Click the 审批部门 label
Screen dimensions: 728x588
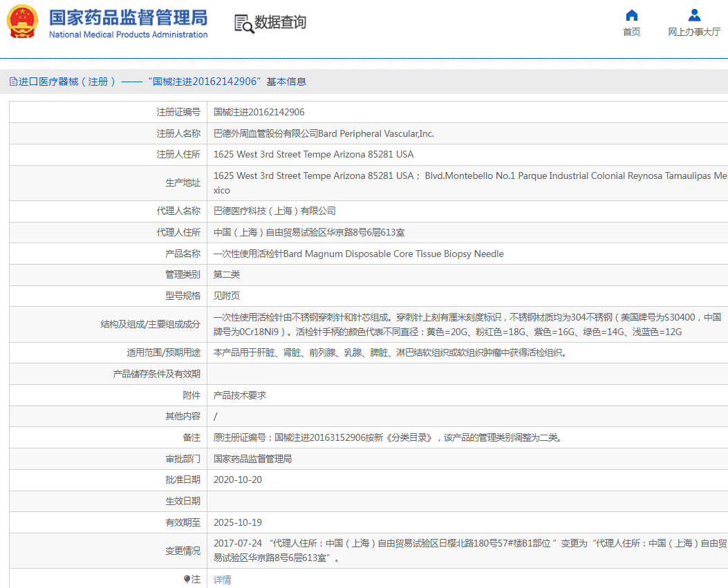pos(183,459)
